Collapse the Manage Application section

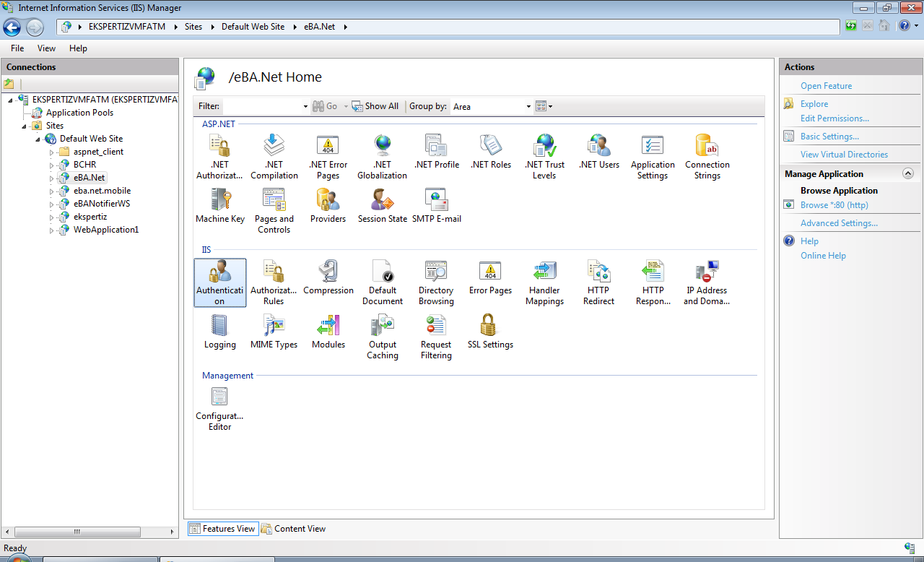click(x=908, y=173)
